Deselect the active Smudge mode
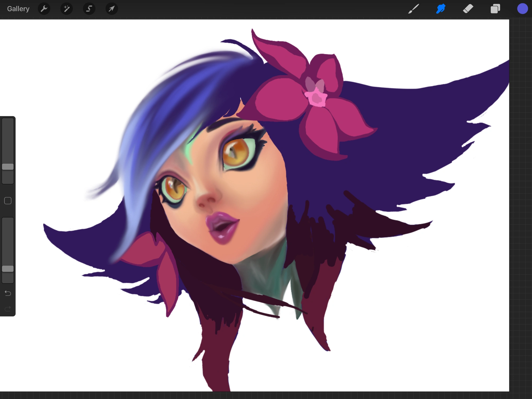The width and height of the screenshot is (532, 399). coord(441,9)
